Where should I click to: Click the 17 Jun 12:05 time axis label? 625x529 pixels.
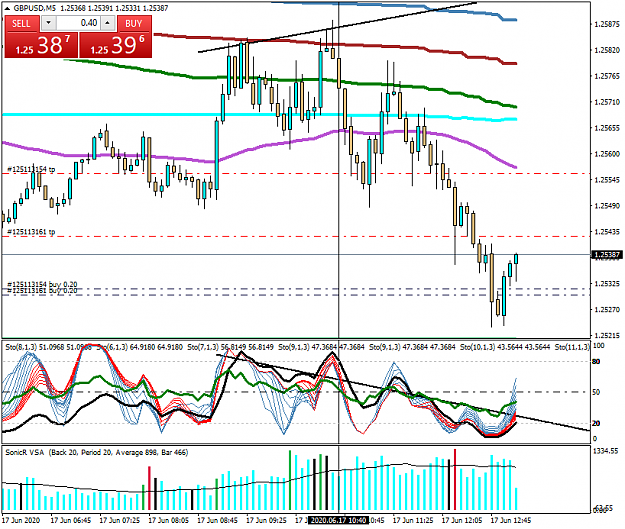pos(462,520)
